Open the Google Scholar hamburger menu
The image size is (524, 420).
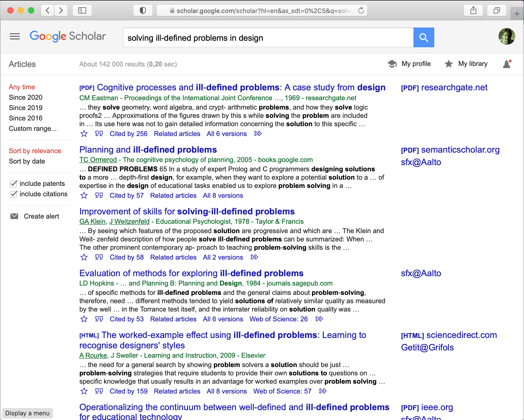click(15, 36)
